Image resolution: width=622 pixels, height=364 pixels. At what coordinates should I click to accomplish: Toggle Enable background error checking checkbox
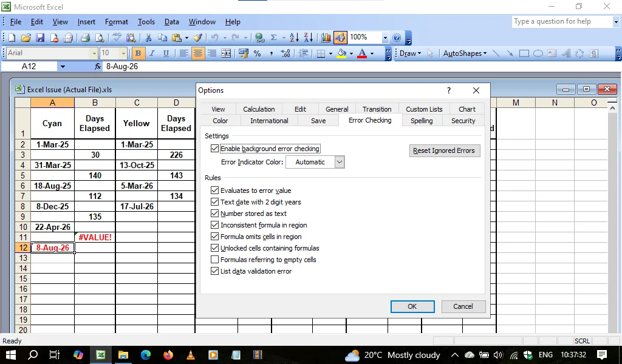click(214, 149)
